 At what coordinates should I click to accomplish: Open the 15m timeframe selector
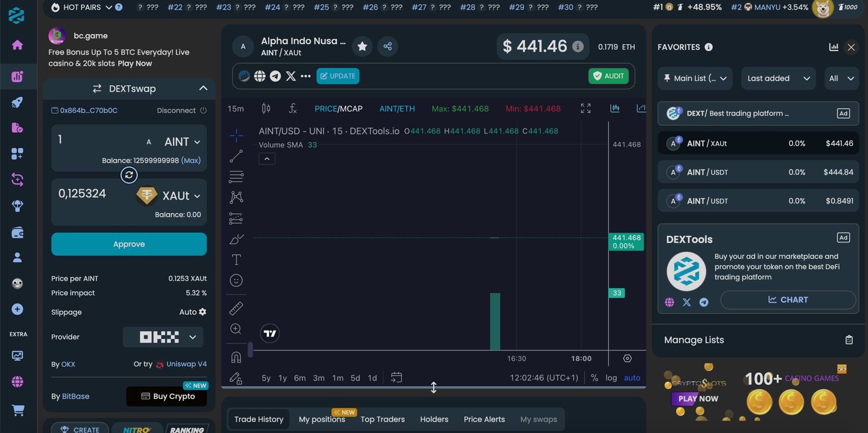(235, 109)
